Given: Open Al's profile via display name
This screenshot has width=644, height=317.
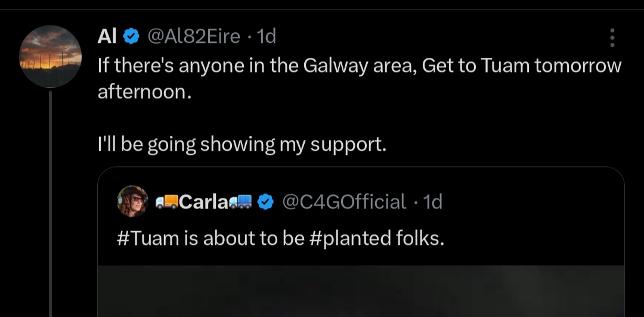Looking at the screenshot, I should coord(107,37).
